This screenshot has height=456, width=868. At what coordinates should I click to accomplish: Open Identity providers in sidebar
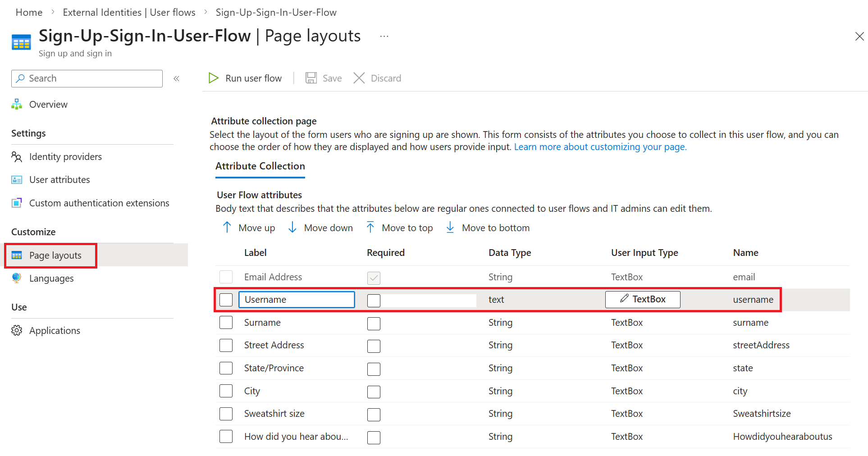coord(65,157)
